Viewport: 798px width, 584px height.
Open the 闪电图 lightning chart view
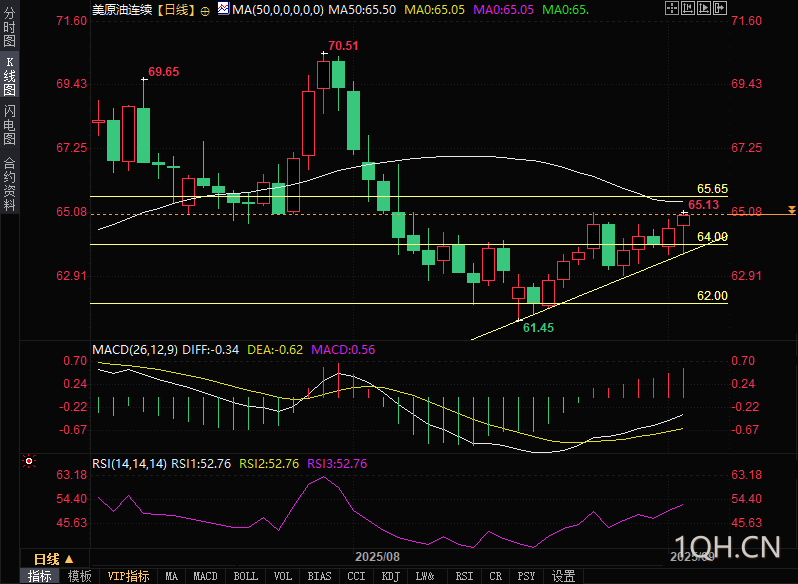10,126
